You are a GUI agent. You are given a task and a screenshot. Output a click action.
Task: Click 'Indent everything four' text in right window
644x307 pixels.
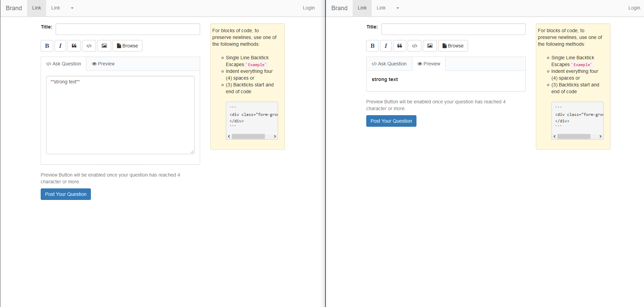[575, 71]
